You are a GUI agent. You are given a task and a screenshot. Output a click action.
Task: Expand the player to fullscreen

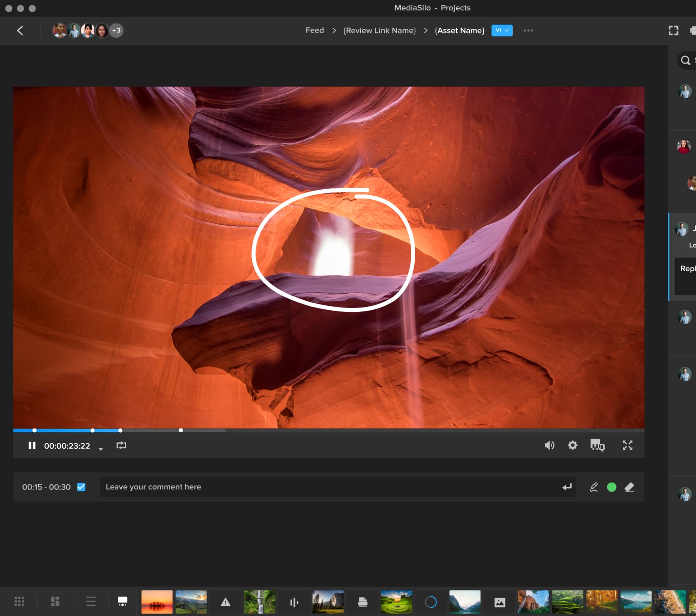[628, 445]
